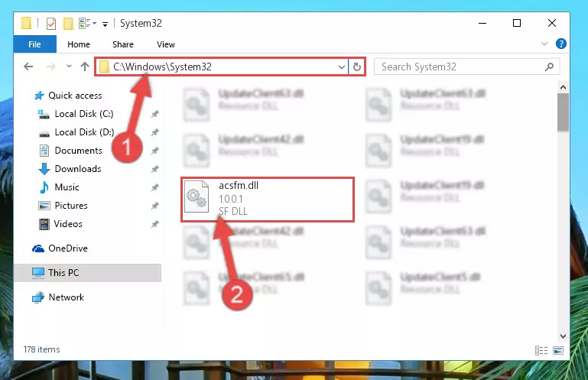Refresh the System32 folder

pos(357,67)
